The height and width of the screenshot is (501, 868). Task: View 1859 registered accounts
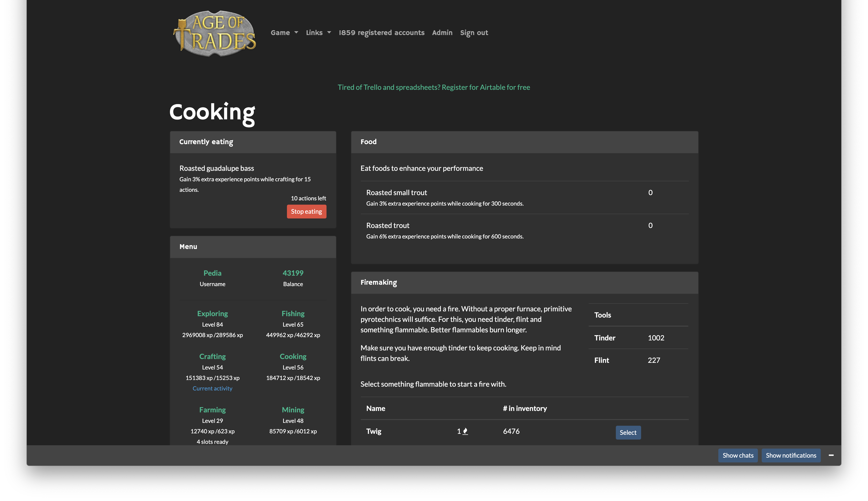(381, 33)
